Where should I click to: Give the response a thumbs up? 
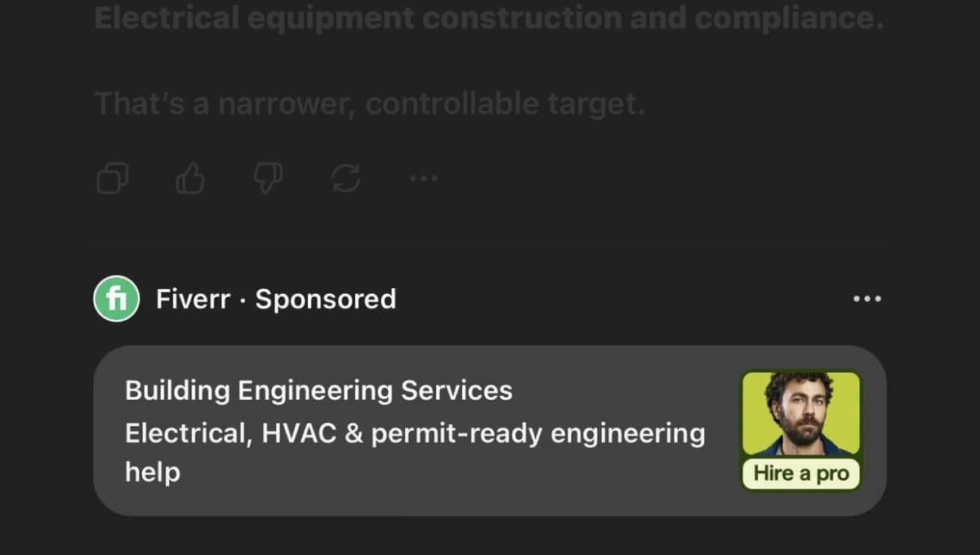190,178
